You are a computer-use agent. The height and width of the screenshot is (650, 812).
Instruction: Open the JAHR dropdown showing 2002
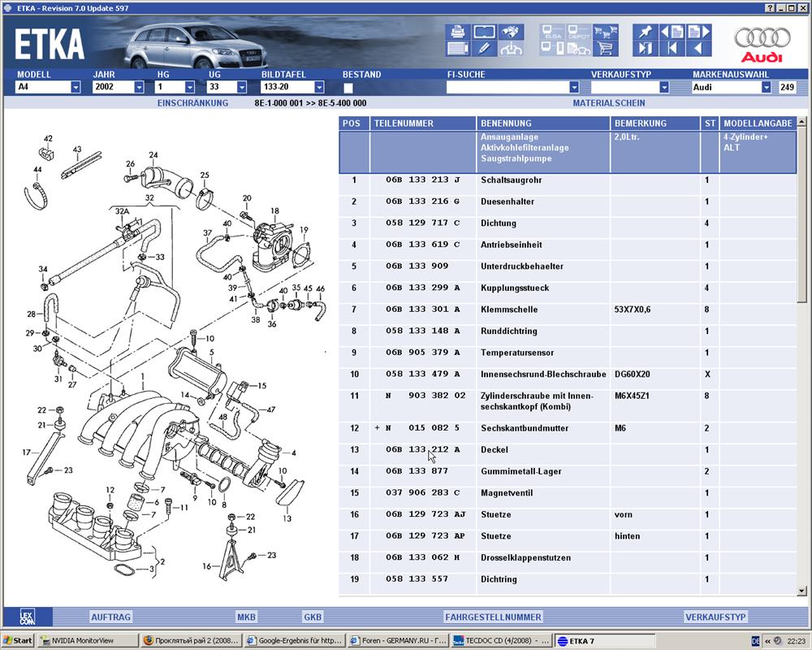coord(118,87)
